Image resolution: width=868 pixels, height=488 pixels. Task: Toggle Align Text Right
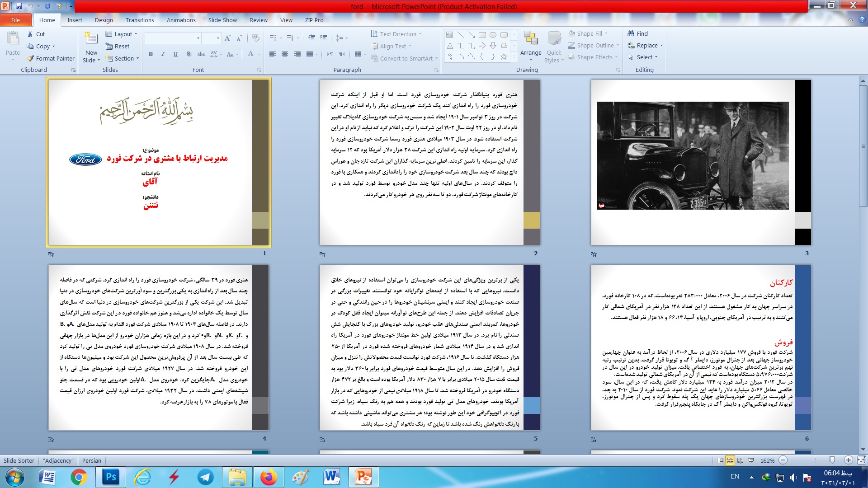(297, 54)
